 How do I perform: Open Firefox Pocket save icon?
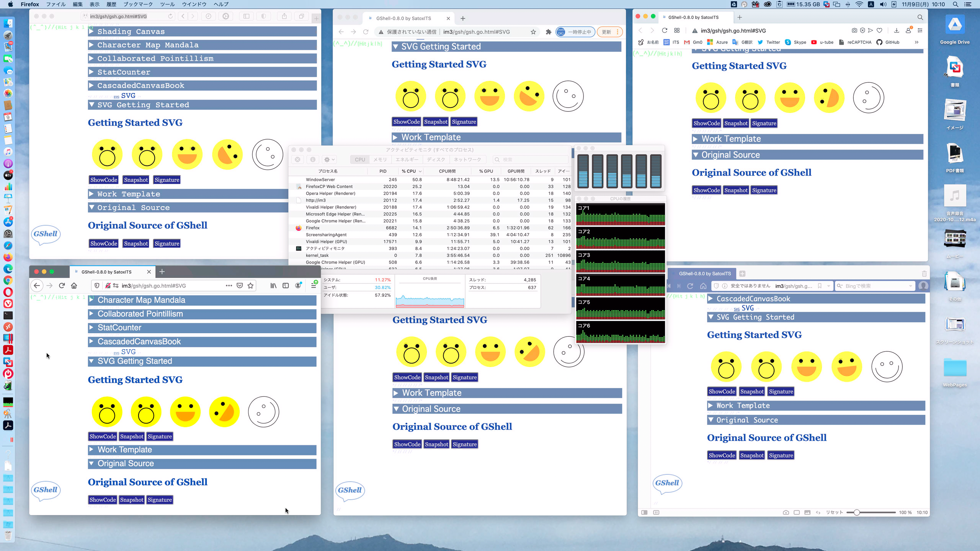[240, 285]
